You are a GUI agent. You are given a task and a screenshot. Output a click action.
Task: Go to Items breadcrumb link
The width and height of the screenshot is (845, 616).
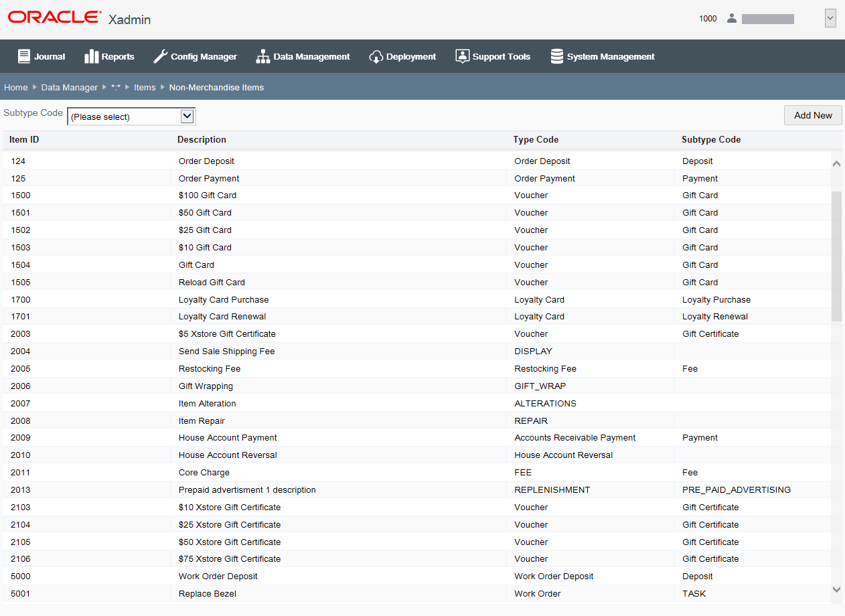pos(145,87)
